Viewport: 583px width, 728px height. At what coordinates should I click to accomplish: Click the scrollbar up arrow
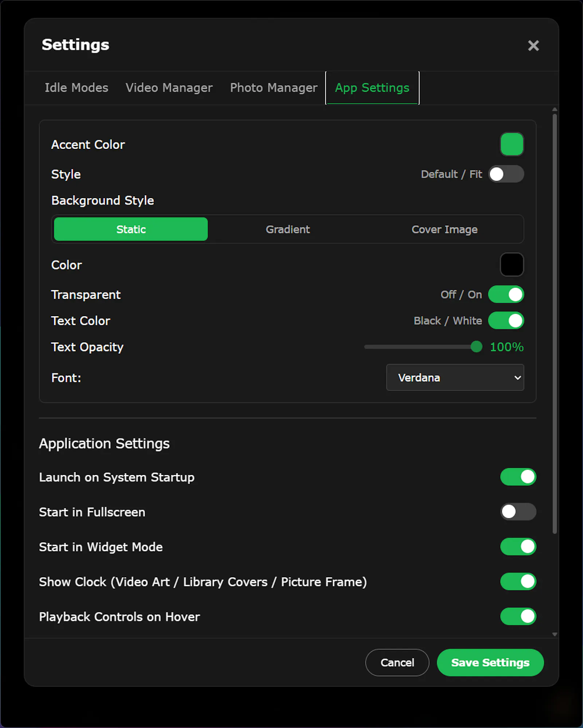point(555,109)
